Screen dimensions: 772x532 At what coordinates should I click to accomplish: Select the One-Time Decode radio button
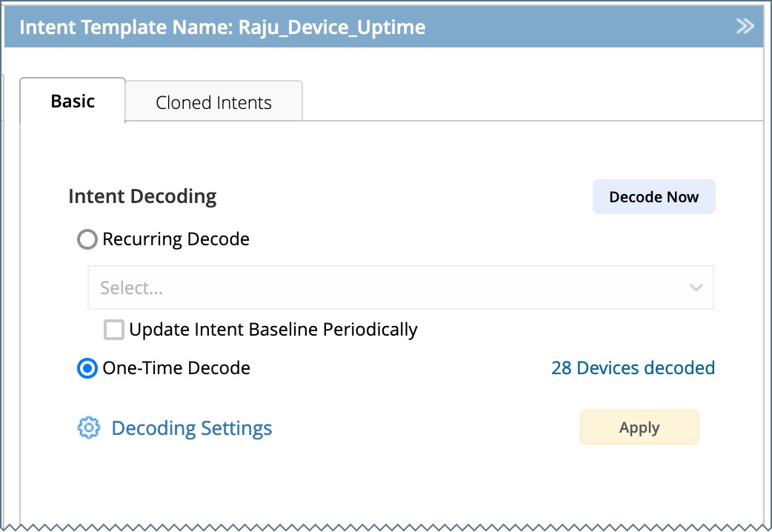(x=87, y=368)
